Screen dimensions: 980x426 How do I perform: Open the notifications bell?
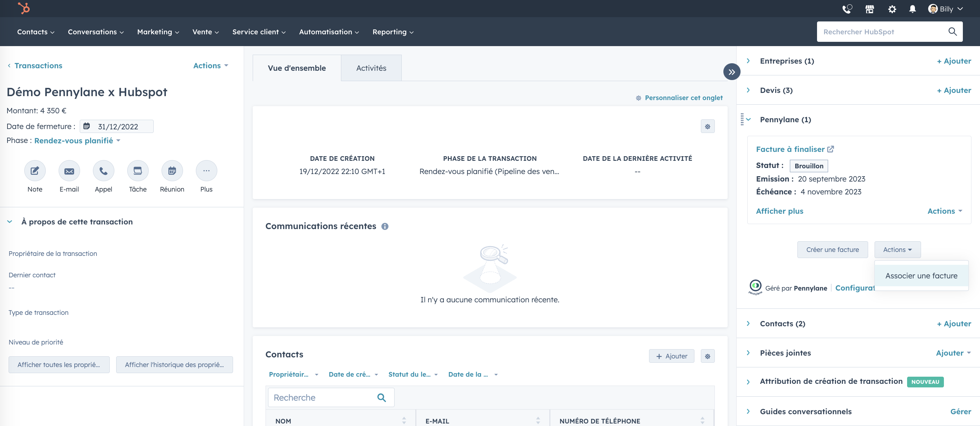pyautogui.click(x=912, y=9)
